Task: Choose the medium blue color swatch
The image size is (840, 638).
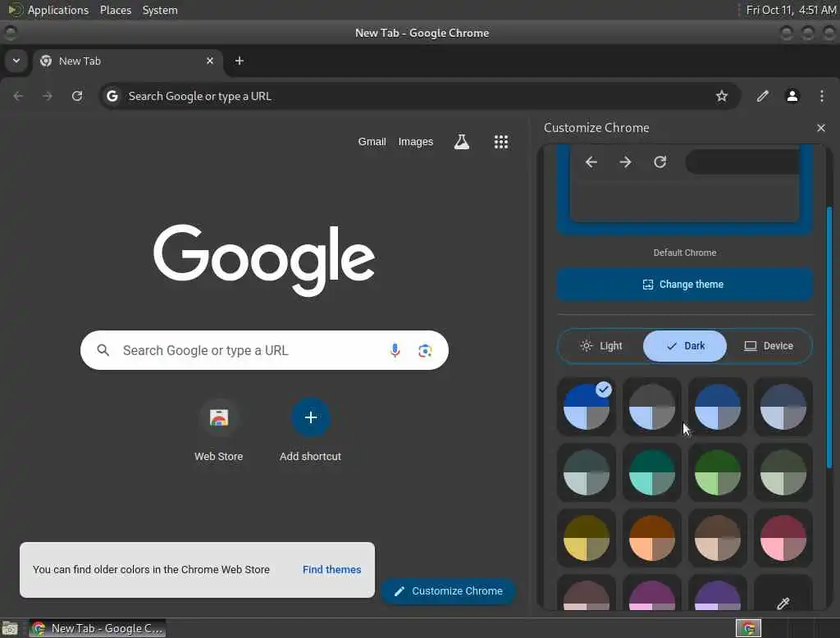Action: point(717,407)
